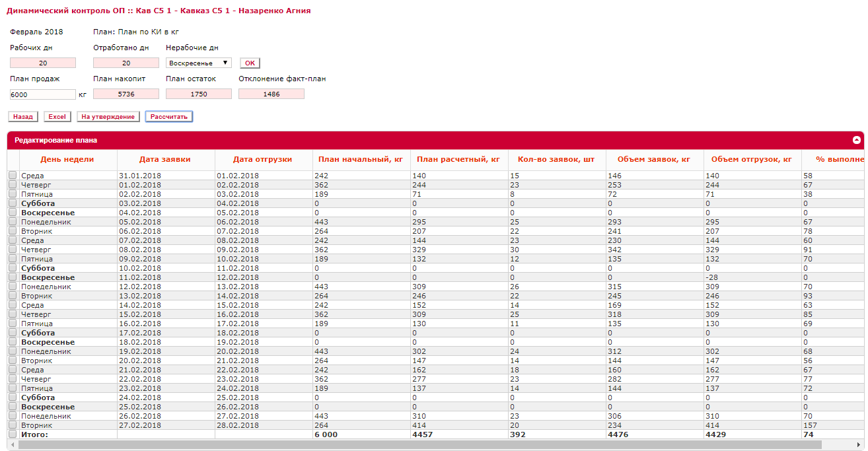
Task: Tick the checkbox for 31.01.2018 Среда row
Action: [x=13, y=176]
